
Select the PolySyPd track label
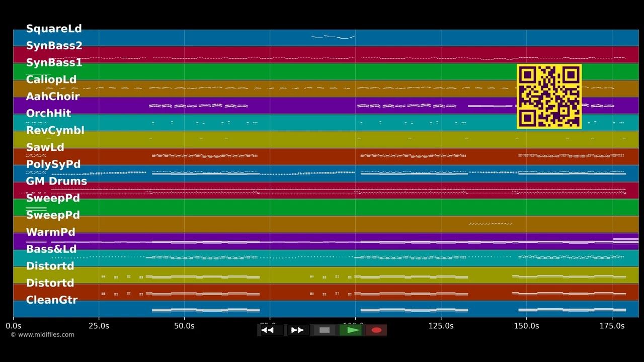53,164
